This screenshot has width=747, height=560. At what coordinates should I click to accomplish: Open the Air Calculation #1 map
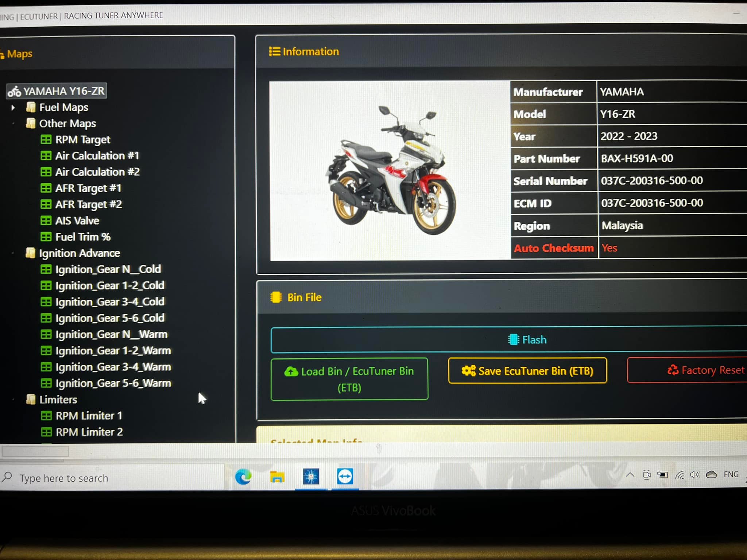(97, 156)
